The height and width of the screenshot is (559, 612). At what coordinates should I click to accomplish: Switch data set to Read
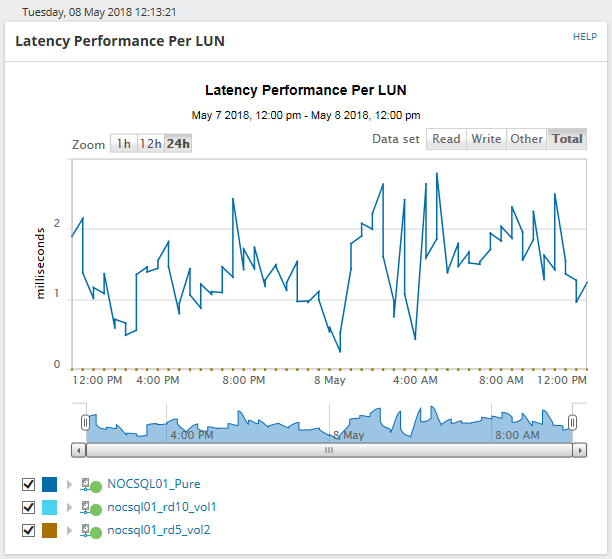(446, 139)
